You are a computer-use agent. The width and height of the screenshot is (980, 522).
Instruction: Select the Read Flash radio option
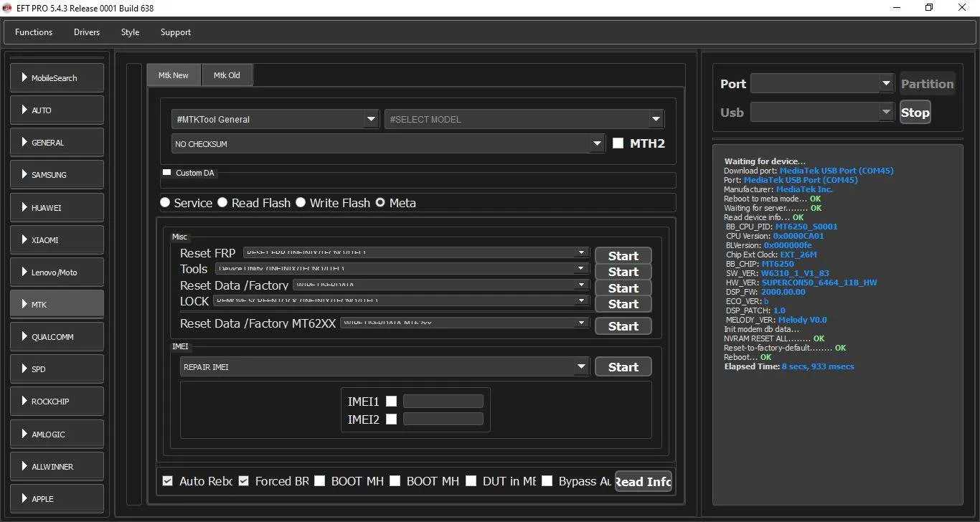pos(222,203)
